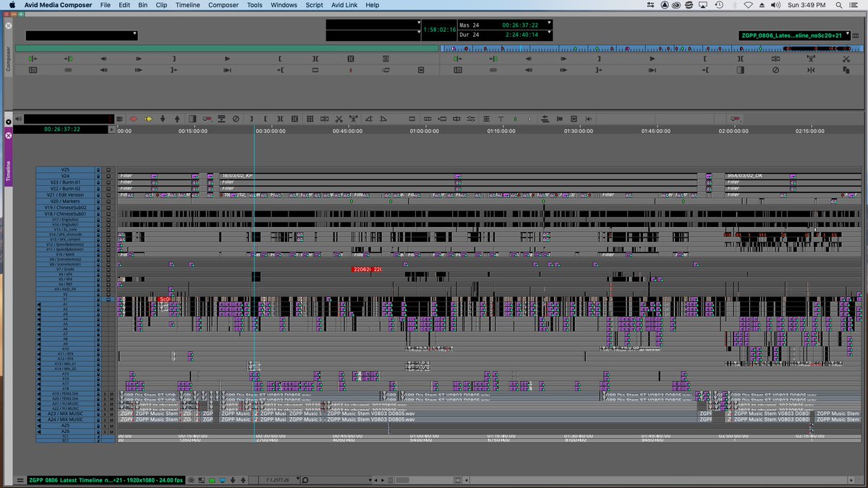
Task: Click the Mark In bracket in the timeline toolbar
Action: [x=251, y=119]
